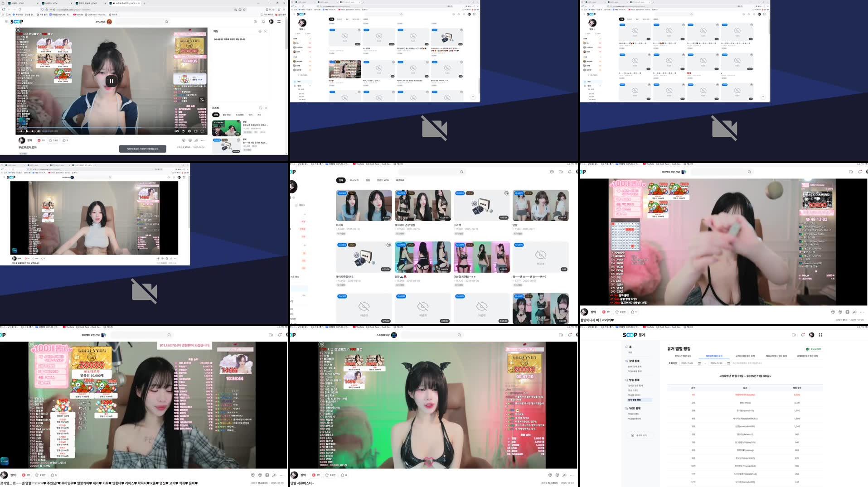Open the SOOP hamburger menu

(x=6, y=22)
